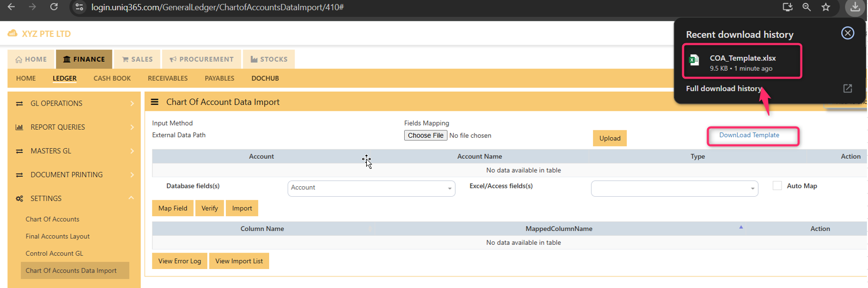Click the REPORT QUERIES chart icon
This screenshot has width=868, height=288.
point(20,127)
